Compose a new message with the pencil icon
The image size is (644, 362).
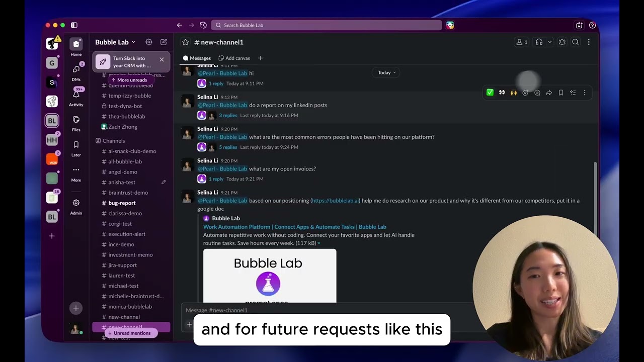[x=164, y=42]
